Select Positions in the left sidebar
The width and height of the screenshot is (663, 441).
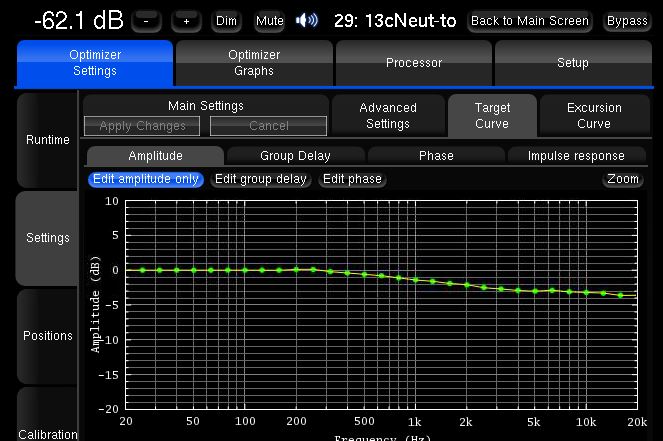(x=47, y=336)
